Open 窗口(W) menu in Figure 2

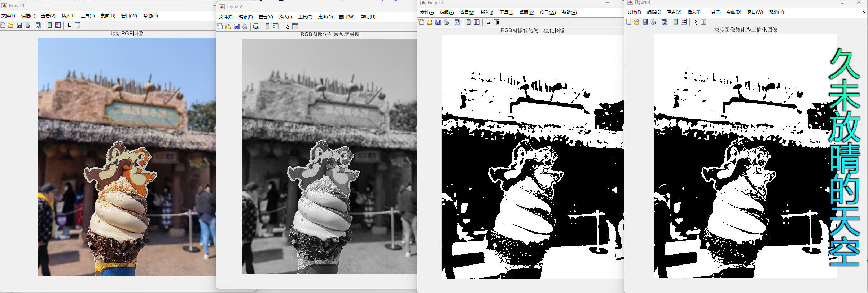[x=346, y=17]
